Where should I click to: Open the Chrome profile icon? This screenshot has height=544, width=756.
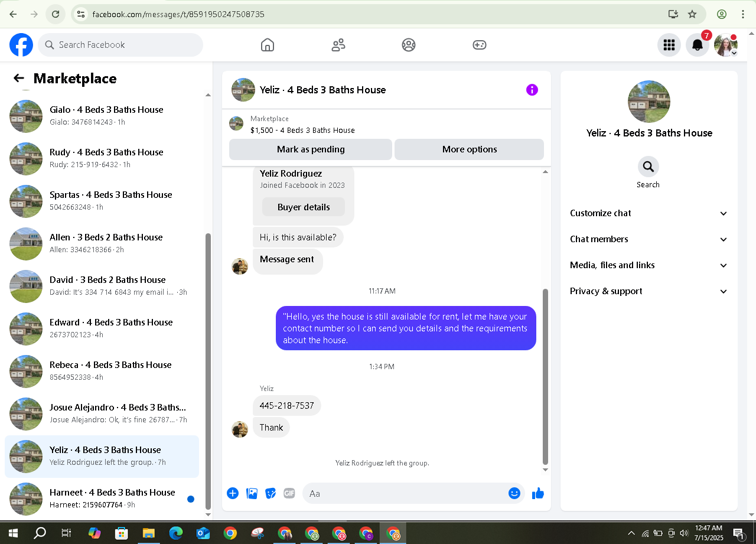pyautogui.click(x=722, y=14)
